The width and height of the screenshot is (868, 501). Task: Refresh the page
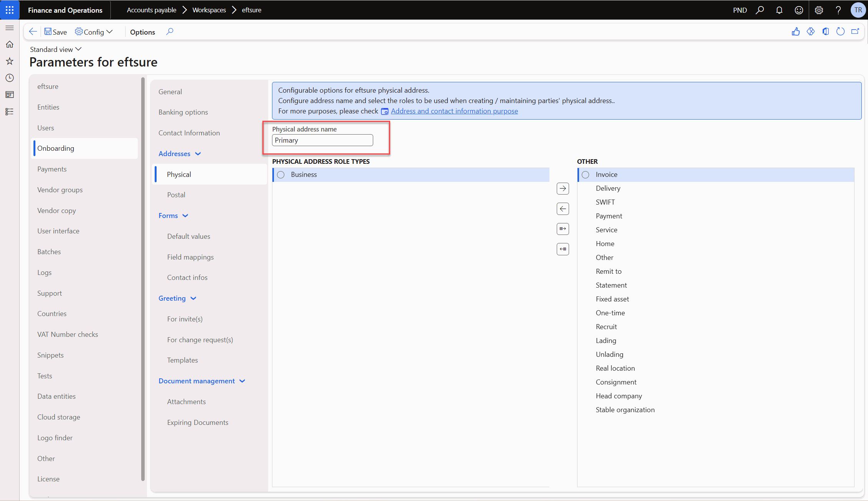840,32
